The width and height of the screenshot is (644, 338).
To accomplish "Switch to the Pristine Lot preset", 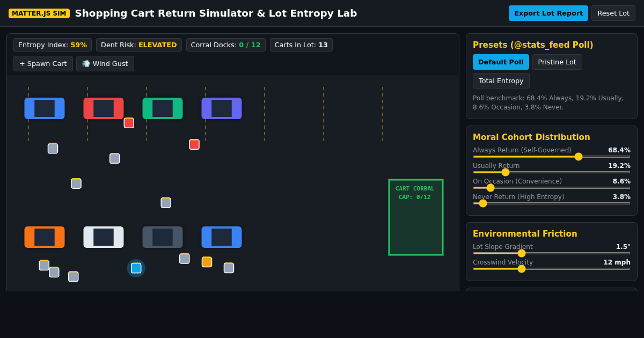I will click(x=557, y=62).
